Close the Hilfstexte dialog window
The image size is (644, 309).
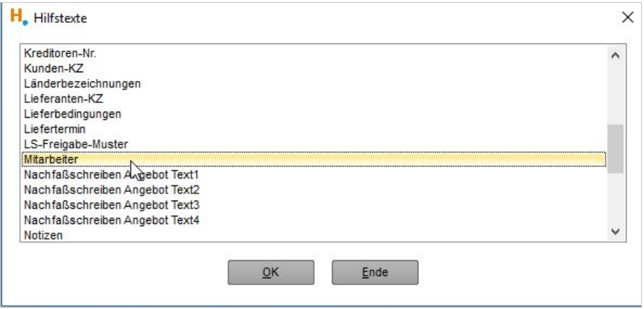coord(627,17)
